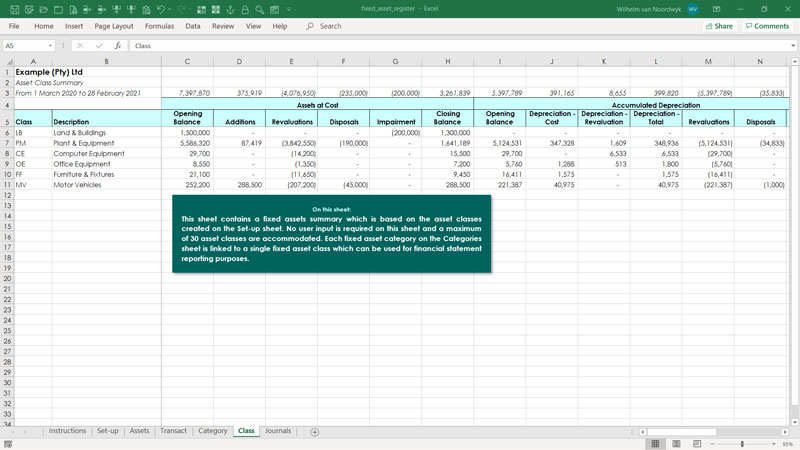800x450 pixels.
Task: Switch to the Category sheet tab
Action: pyautogui.click(x=213, y=431)
